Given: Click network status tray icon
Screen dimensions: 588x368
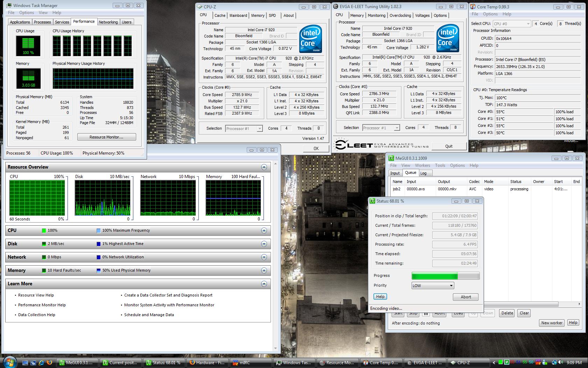Looking at the screenshot, I should [x=554, y=363].
